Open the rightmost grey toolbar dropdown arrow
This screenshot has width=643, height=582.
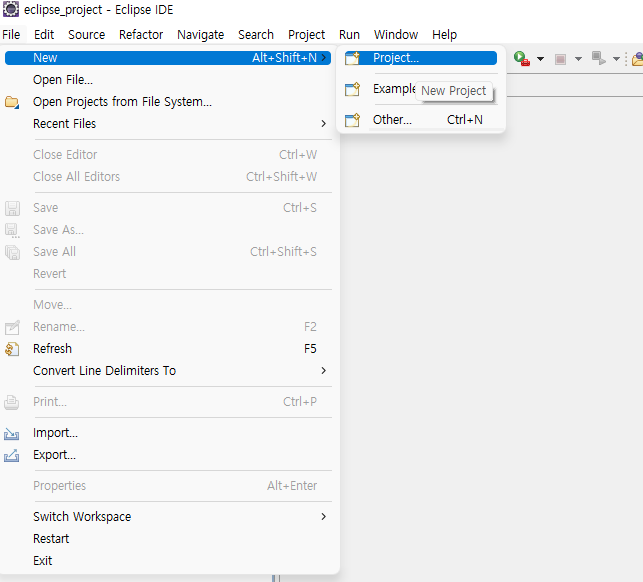616,59
